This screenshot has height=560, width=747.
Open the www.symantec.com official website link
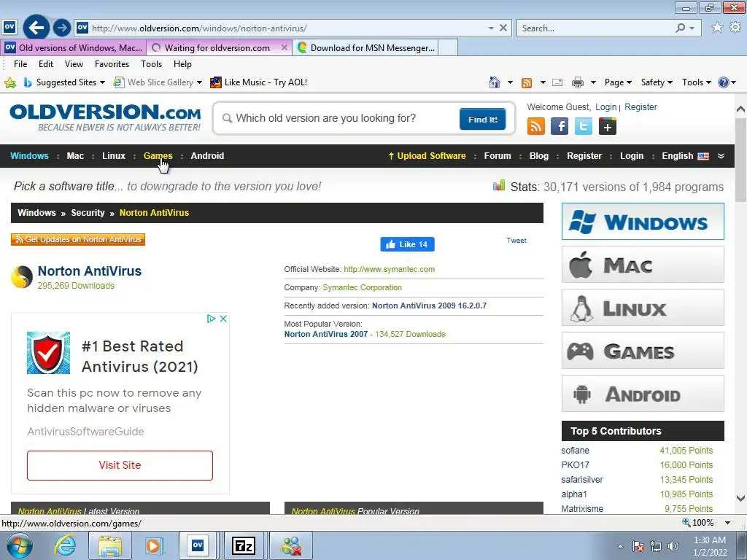390,269
